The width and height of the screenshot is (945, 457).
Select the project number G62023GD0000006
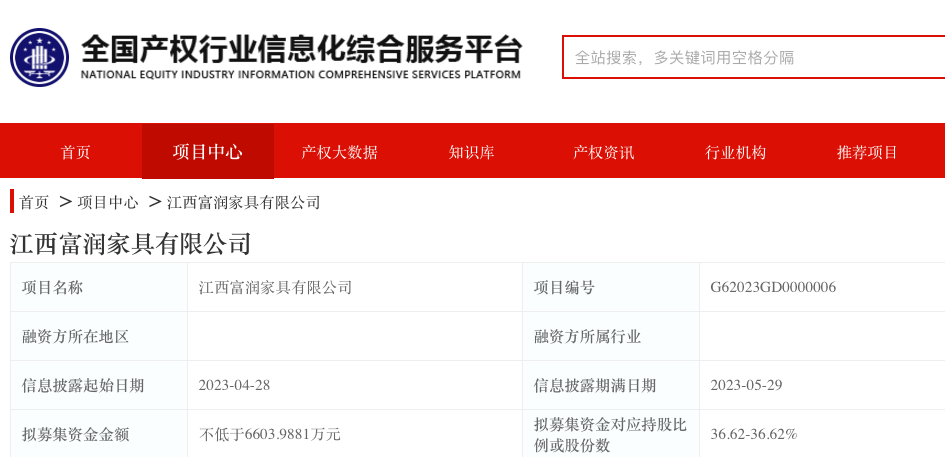pos(773,287)
